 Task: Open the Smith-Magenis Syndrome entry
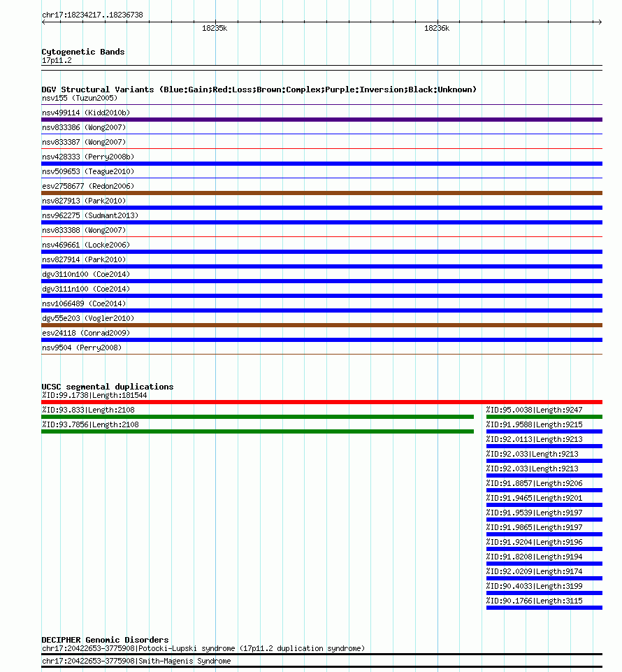136,661
